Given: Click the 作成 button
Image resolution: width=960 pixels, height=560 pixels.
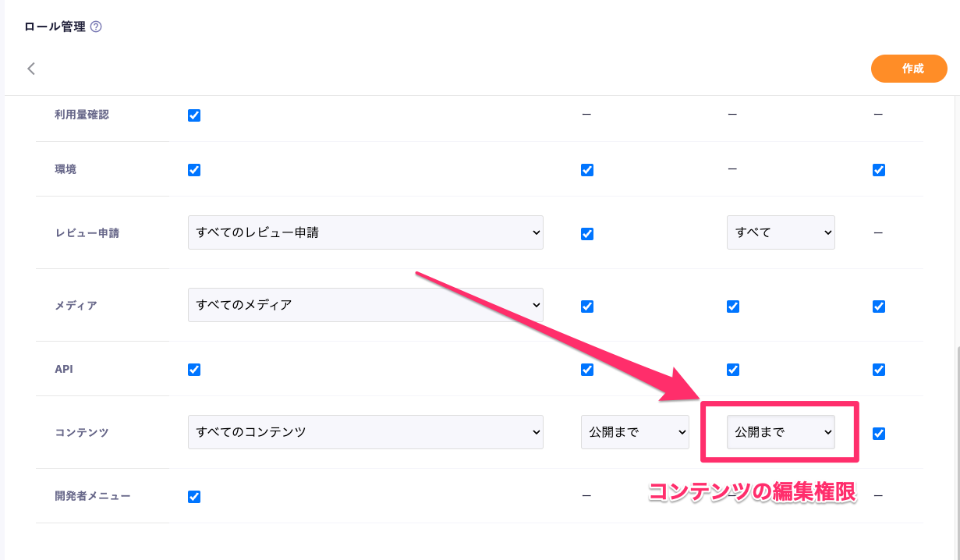Looking at the screenshot, I should click(909, 69).
